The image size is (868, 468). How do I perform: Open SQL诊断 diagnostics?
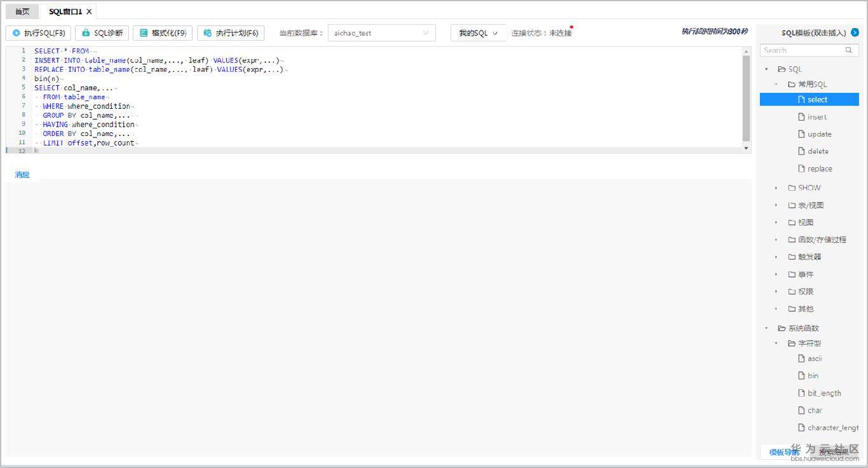pos(102,33)
